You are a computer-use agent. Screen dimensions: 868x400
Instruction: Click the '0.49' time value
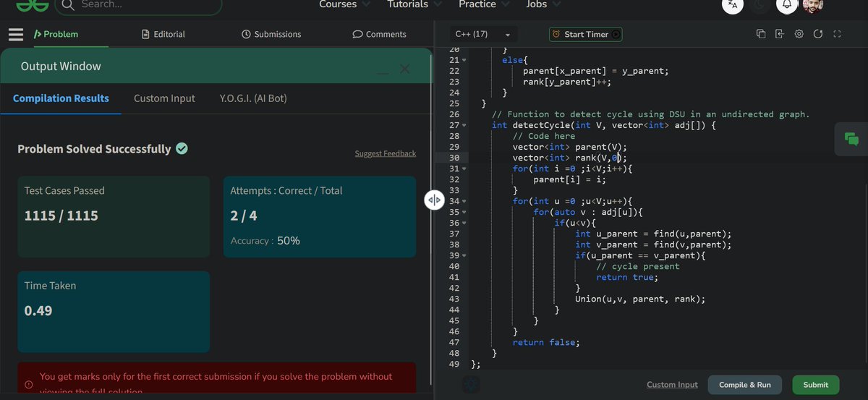[38, 311]
